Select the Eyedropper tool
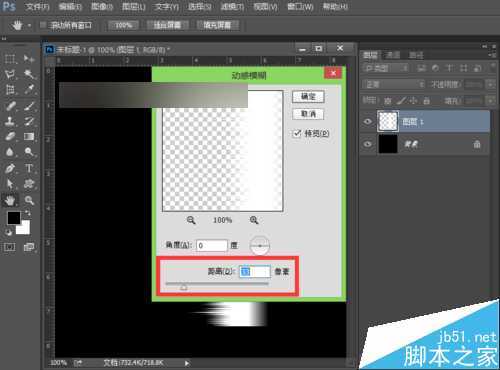500x370 pixels. (x=29, y=89)
